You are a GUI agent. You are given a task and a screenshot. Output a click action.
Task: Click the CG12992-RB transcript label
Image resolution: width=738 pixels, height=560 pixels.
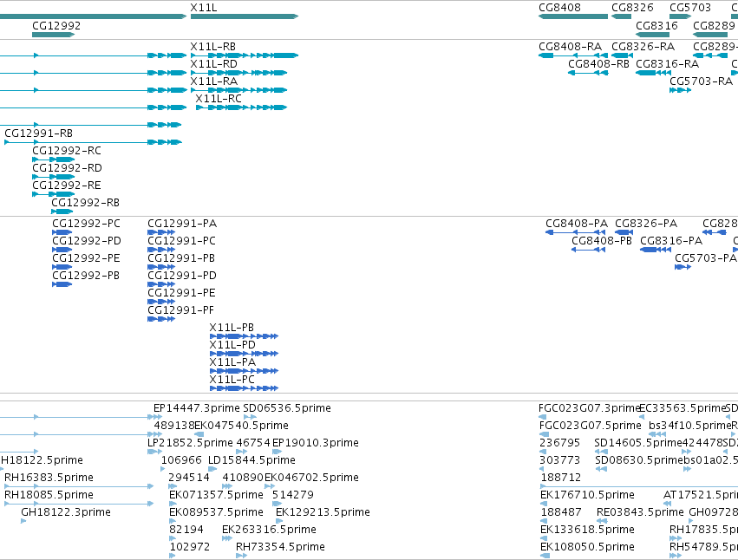coord(85,203)
